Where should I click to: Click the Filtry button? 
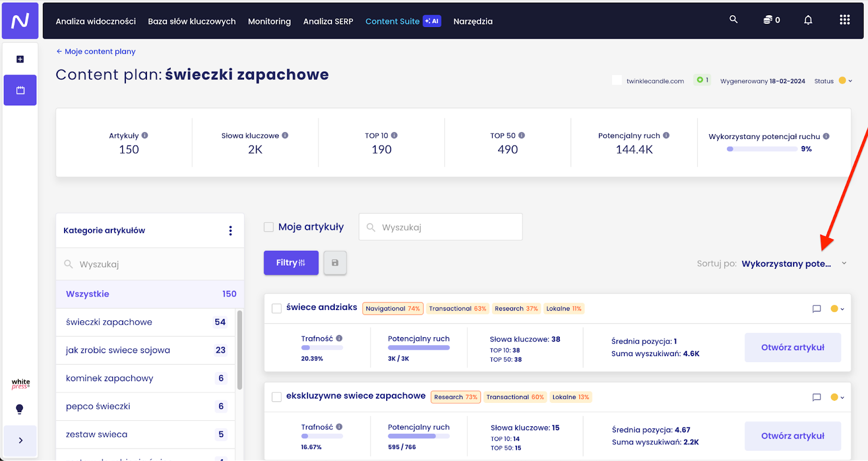click(291, 263)
